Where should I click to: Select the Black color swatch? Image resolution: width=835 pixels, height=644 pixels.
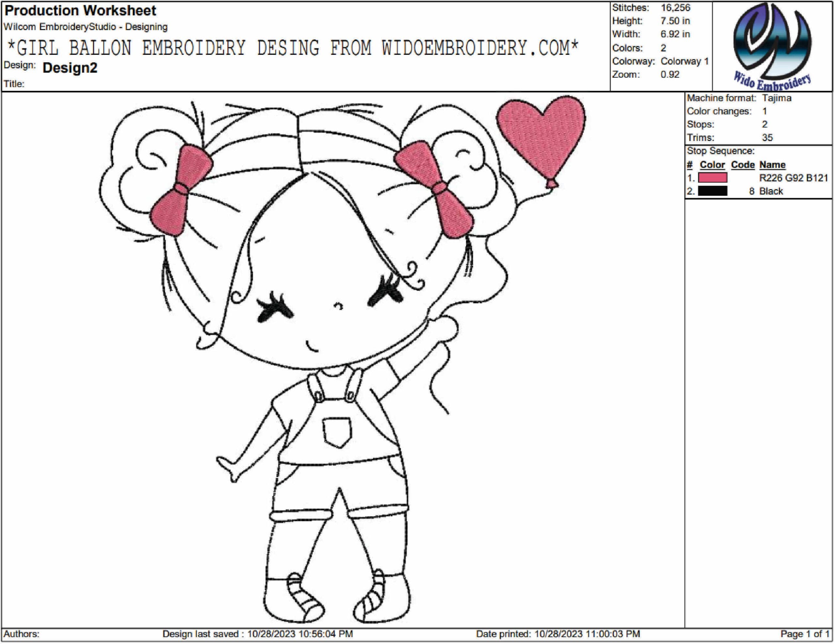pos(713,191)
